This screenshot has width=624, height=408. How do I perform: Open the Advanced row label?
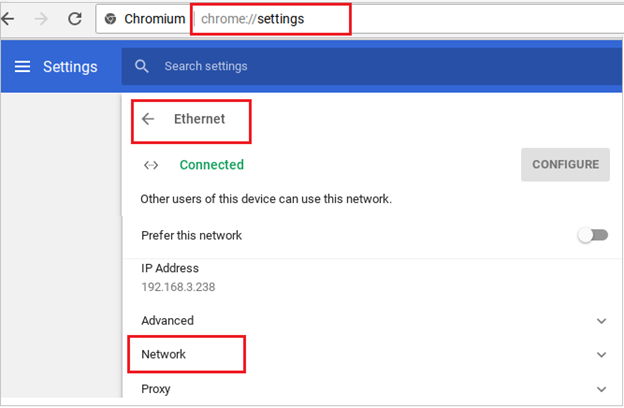(167, 320)
